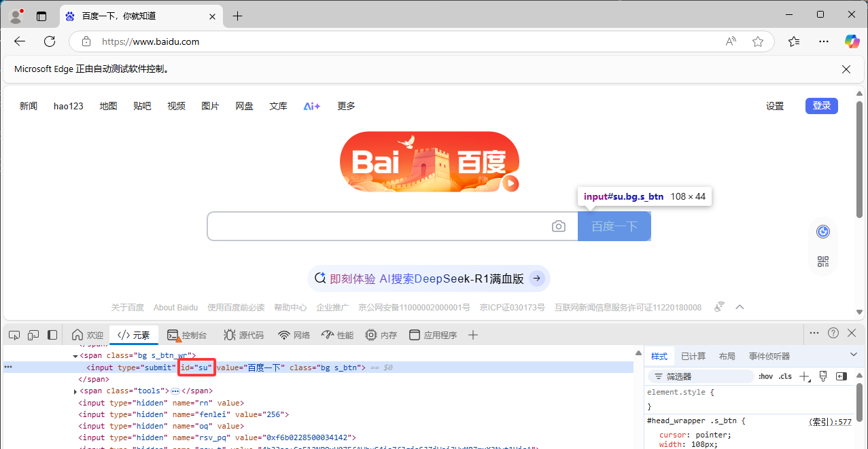Open the AI搜索DeepSeek-R1 banner
The width and height of the screenshot is (868, 449).
(x=429, y=279)
